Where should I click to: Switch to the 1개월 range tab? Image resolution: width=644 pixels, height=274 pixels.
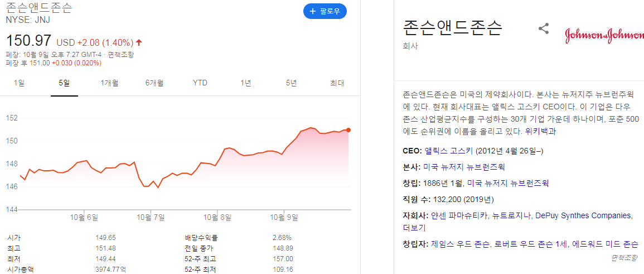coord(110,83)
